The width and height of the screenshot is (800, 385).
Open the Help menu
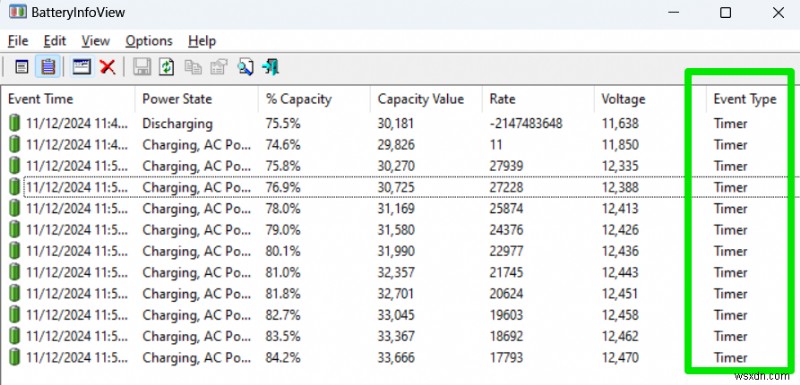202,41
